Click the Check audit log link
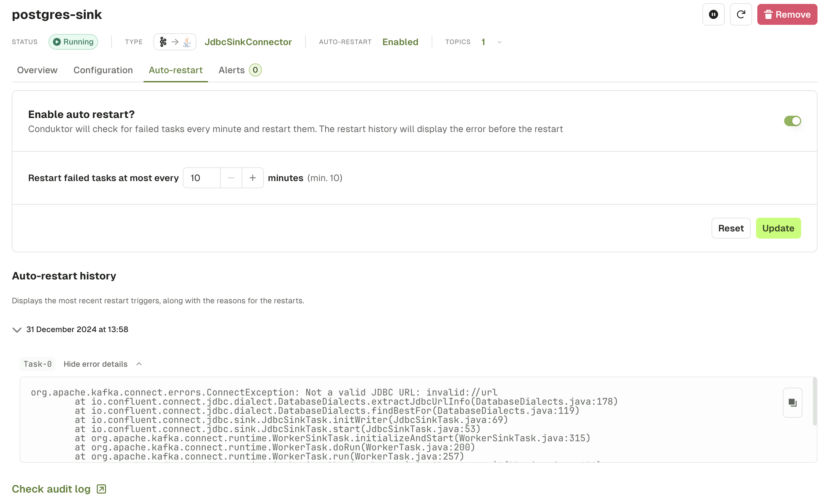 [x=59, y=489]
